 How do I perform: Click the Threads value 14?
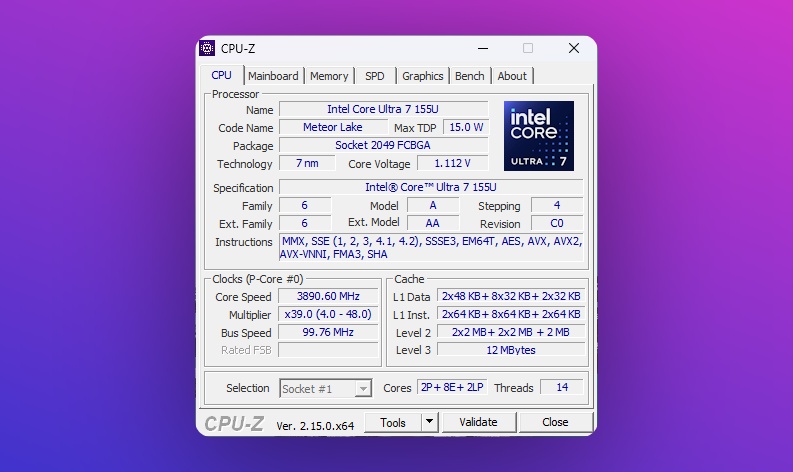[x=562, y=387]
